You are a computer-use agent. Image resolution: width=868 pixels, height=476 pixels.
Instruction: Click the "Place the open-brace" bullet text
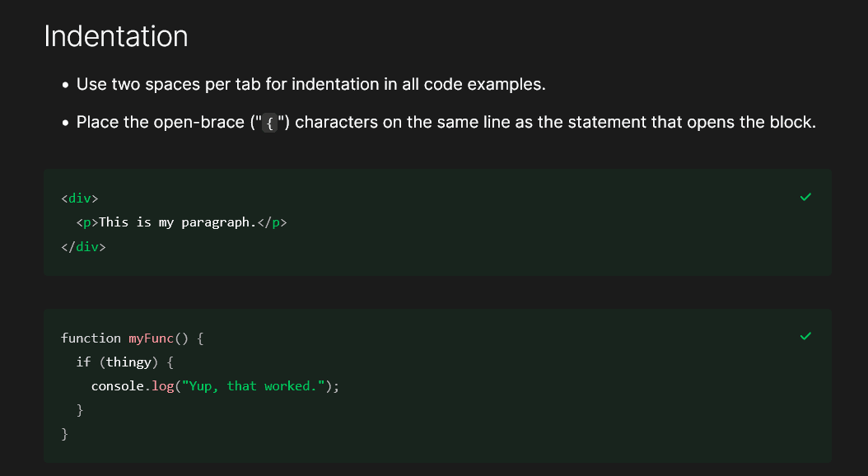[446, 123]
